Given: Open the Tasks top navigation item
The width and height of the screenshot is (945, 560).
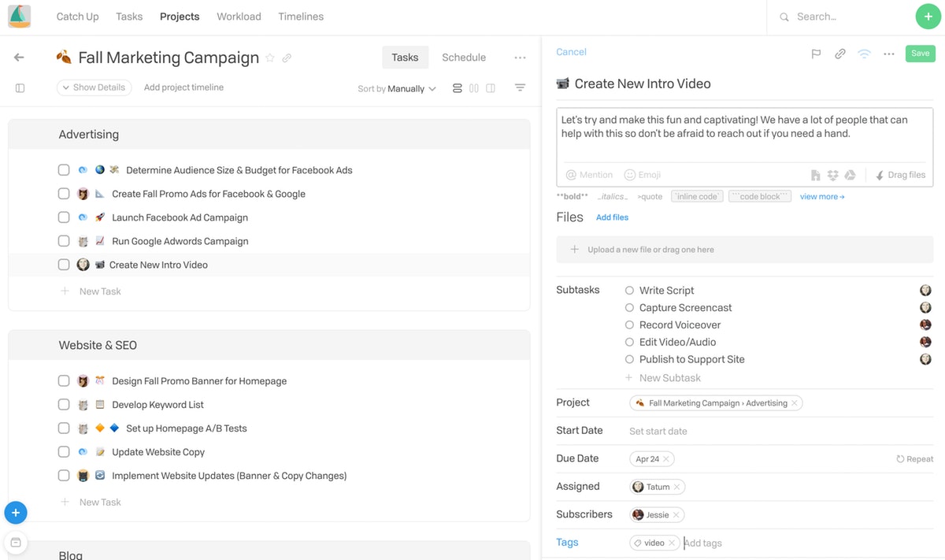Looking at the screenshot, I should coord(129,17).
